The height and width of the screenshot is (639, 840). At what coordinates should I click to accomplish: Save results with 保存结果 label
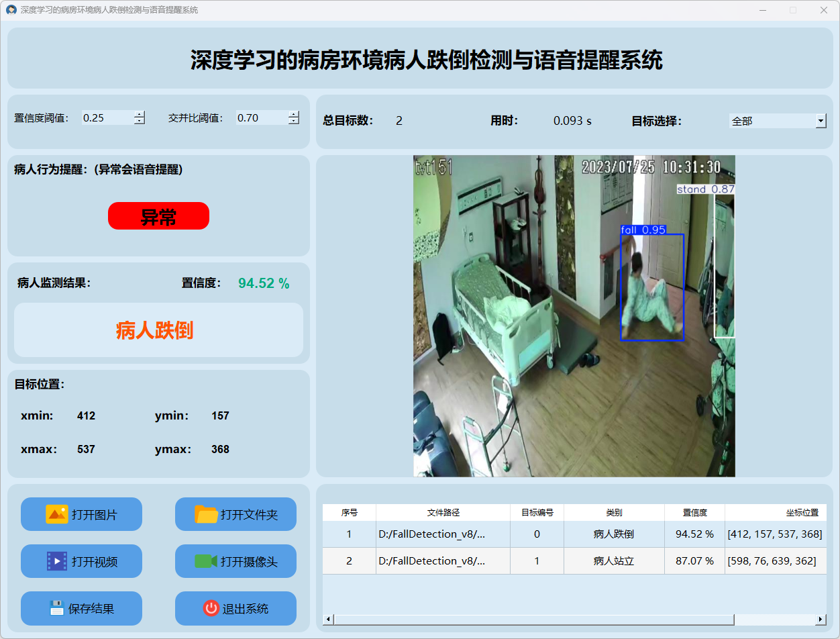click(x=91, y=609)
